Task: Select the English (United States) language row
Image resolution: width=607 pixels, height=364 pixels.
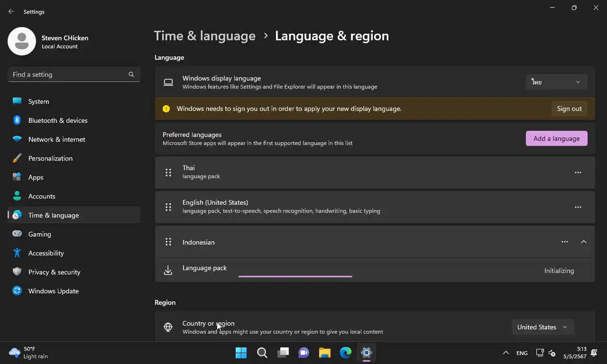Action: 375,207
